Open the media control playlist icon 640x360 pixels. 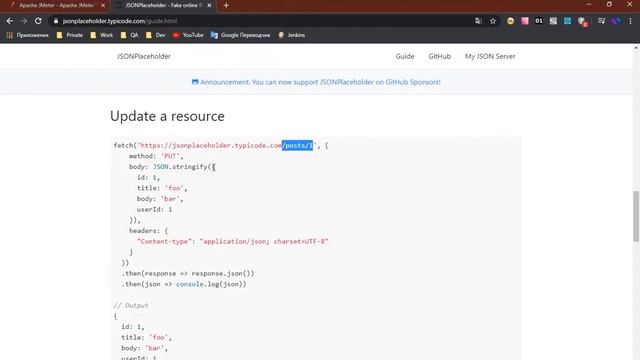pos(601,21)
